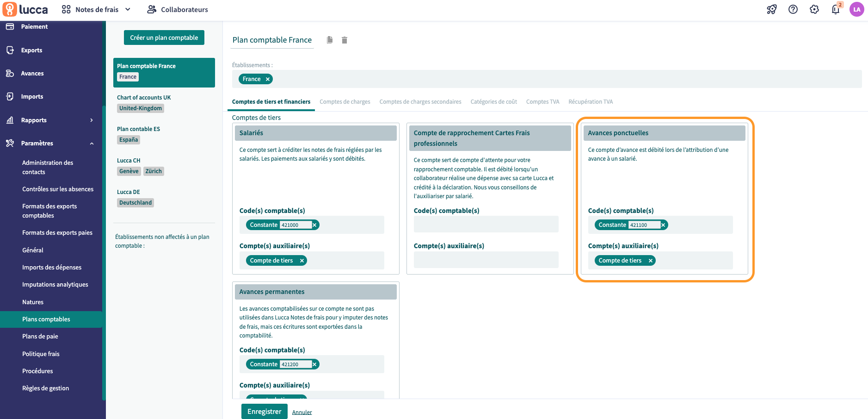Viewport: 868px width, 419px height.
Task: Click the Enregistrer button
Action: 264,412
